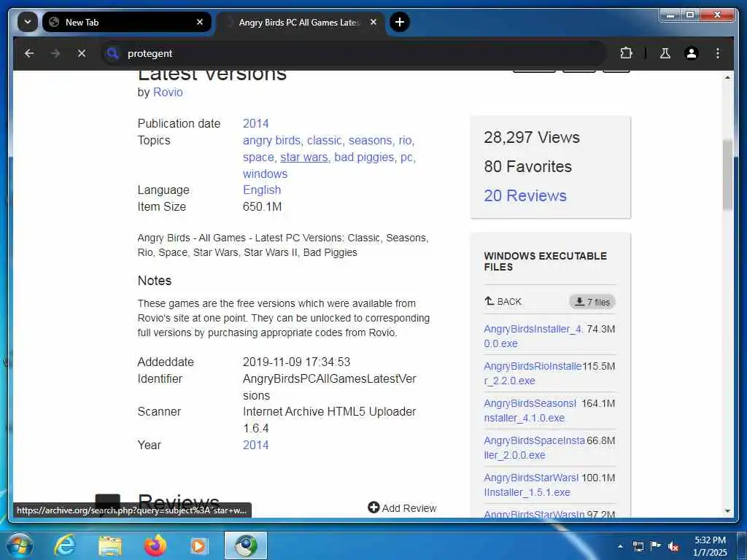Stop loading the page with the X button

point(82,53)
